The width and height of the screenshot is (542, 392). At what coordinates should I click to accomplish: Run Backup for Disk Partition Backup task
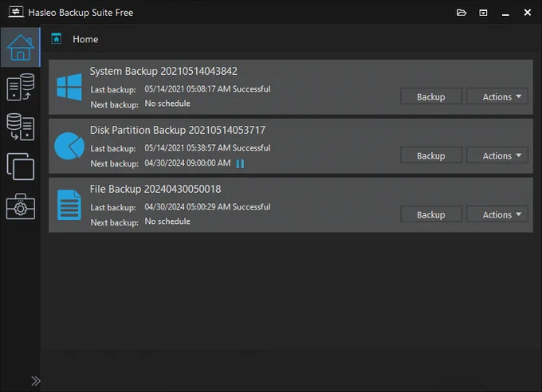[431, 155]
